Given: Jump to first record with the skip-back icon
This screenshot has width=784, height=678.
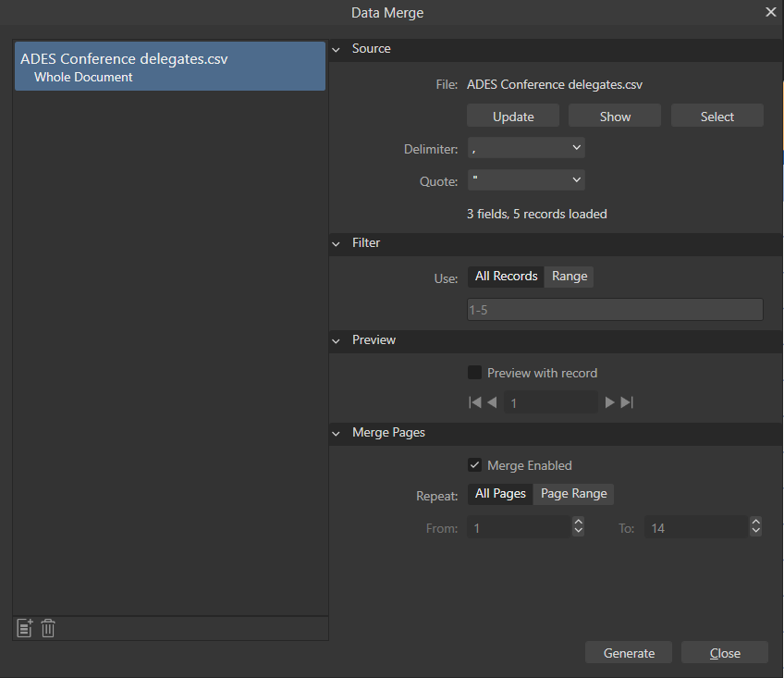Looking at the screenshot, I should click(x=474, y=401).
